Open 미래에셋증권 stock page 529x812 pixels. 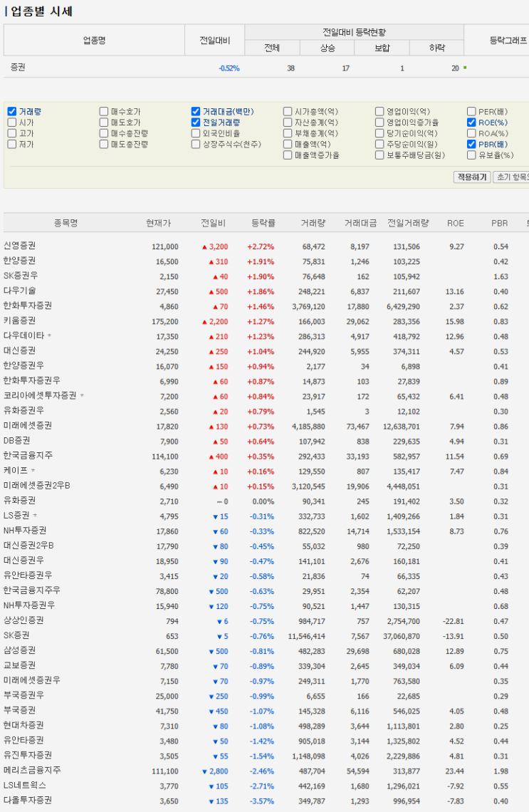(x=28, y=426)
